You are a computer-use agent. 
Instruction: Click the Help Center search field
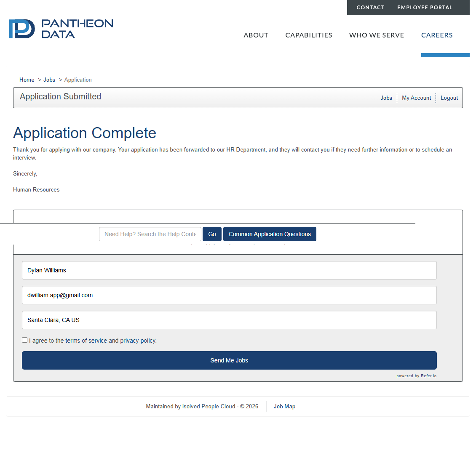(x=150, y=234)
